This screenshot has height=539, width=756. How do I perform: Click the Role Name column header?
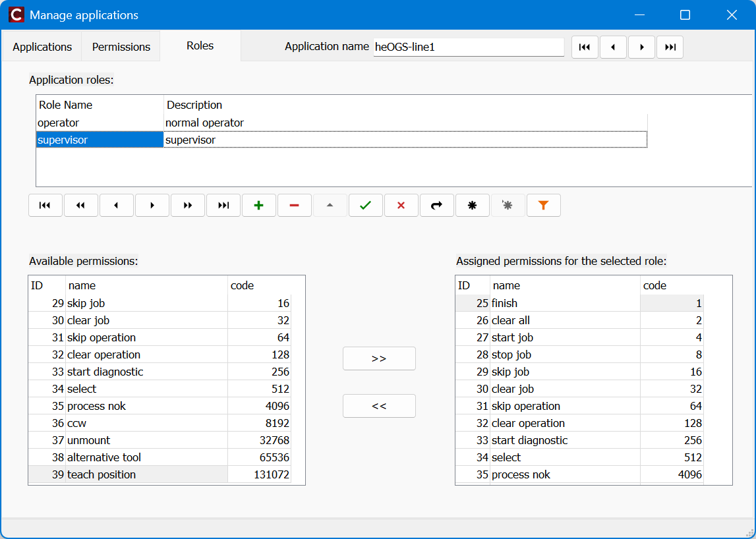[x=100, y=105]
